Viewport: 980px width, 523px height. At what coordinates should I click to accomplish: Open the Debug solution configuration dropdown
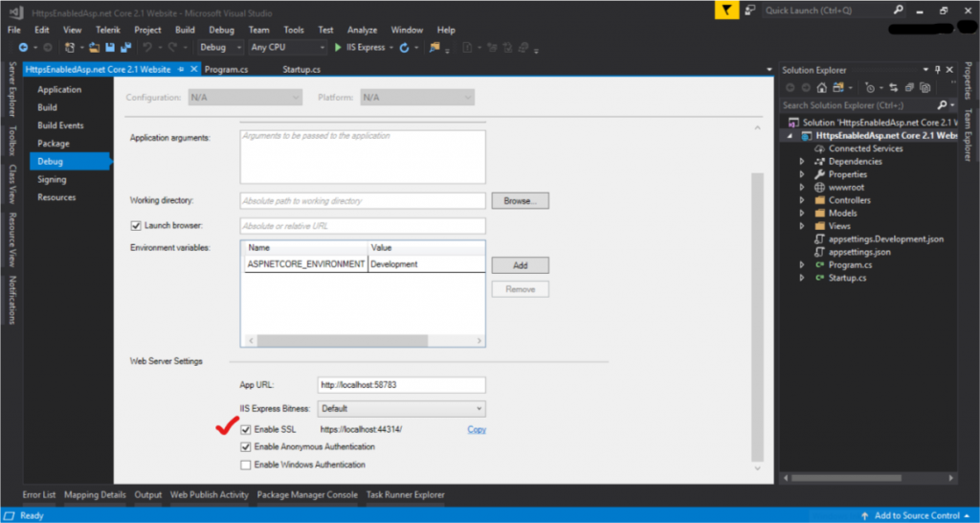221,48
